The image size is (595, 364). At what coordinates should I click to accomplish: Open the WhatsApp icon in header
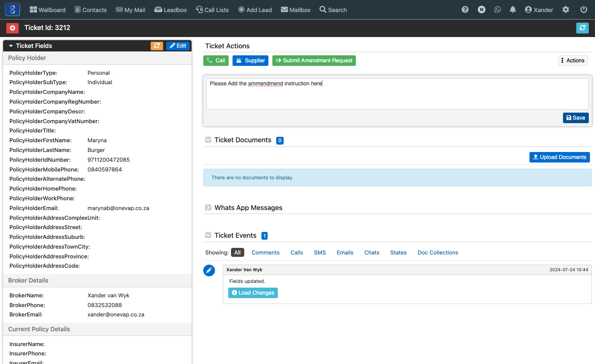(497, 10)
